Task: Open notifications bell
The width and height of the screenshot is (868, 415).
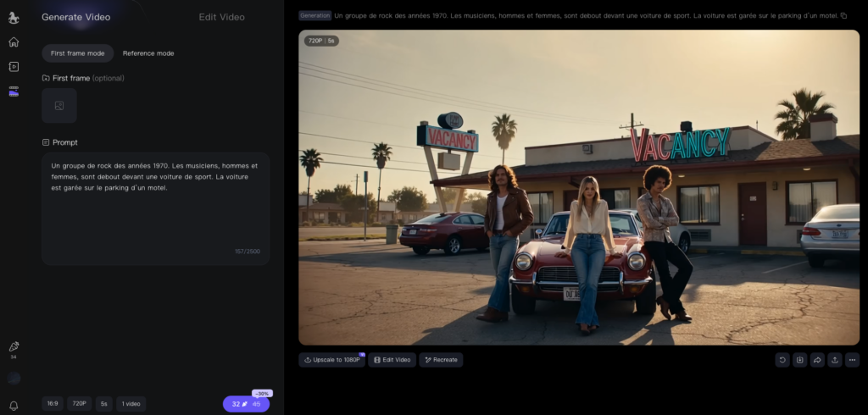Action: [14, 406]
